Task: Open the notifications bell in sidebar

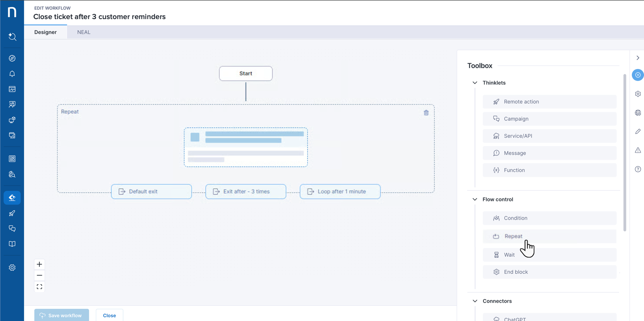Action: pos(12,74)
